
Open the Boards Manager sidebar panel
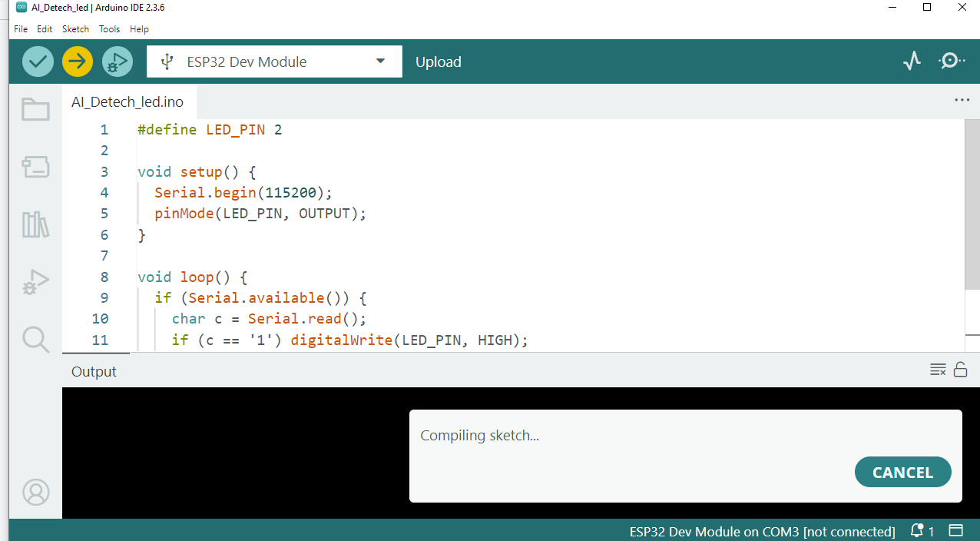pos(35,167)
